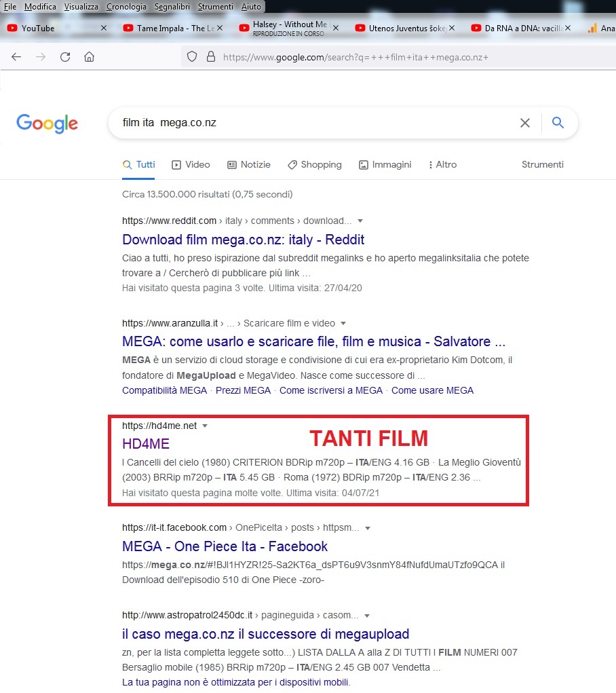Open 'MEGA - One Piece Ita - Facebook' result
This screenshot has width=616, height=693.
click(225, 546)
